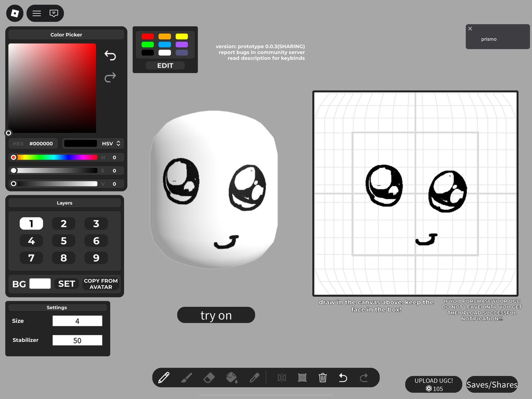Click the redo arrow in Color Picker panel
The width and height of the screenshot is (532, 399).
110,77
